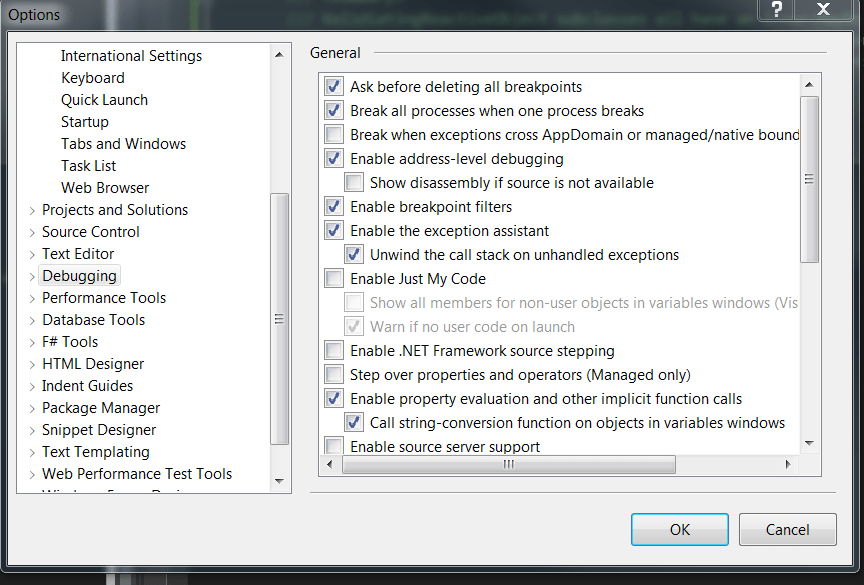Enable .NET Framework source stepping
This screenshot has width=864, height=585.
point(333,350)
